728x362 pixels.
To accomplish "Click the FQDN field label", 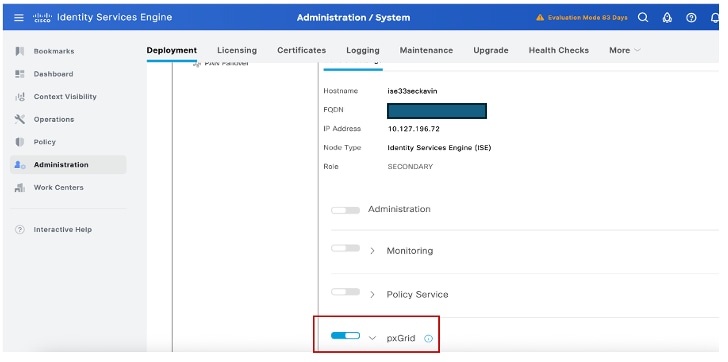I will tap(333, 110).
